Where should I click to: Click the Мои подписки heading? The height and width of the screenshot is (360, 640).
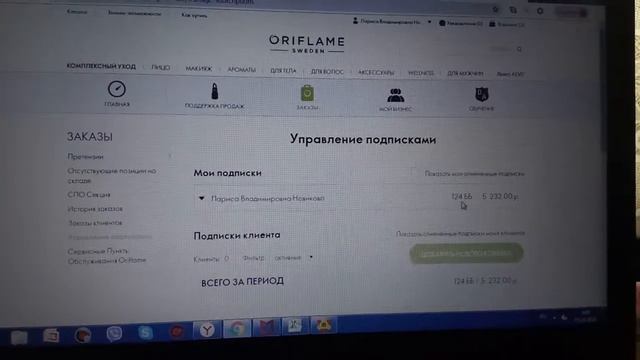pos(227,173)
